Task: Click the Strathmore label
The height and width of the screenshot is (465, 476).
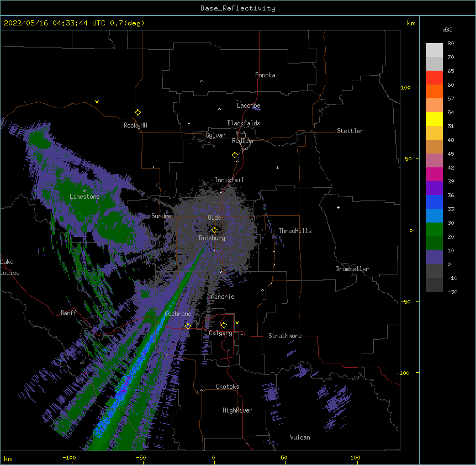Action: coord(285,336)
